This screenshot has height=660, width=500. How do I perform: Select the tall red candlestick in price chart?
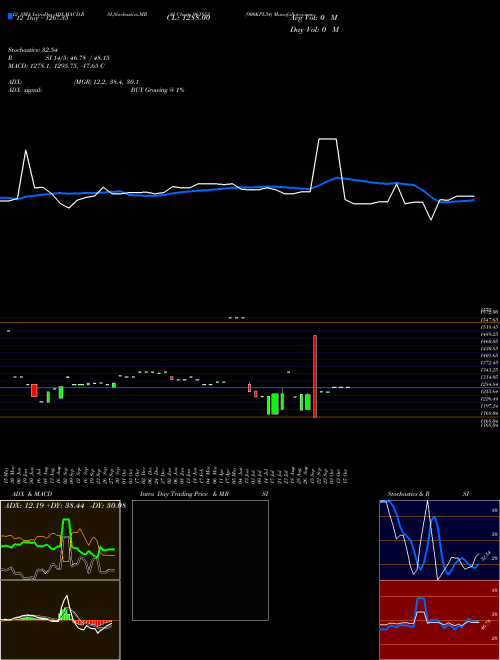pos(315,376)
